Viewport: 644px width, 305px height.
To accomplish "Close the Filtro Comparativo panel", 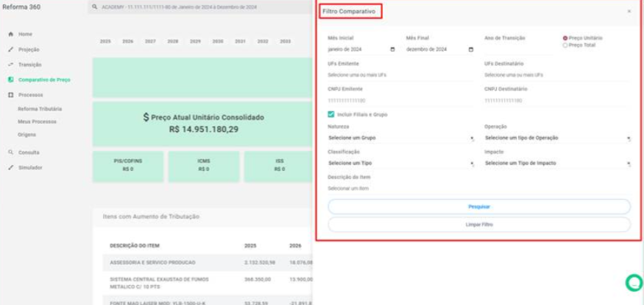I will coord(629,12).
